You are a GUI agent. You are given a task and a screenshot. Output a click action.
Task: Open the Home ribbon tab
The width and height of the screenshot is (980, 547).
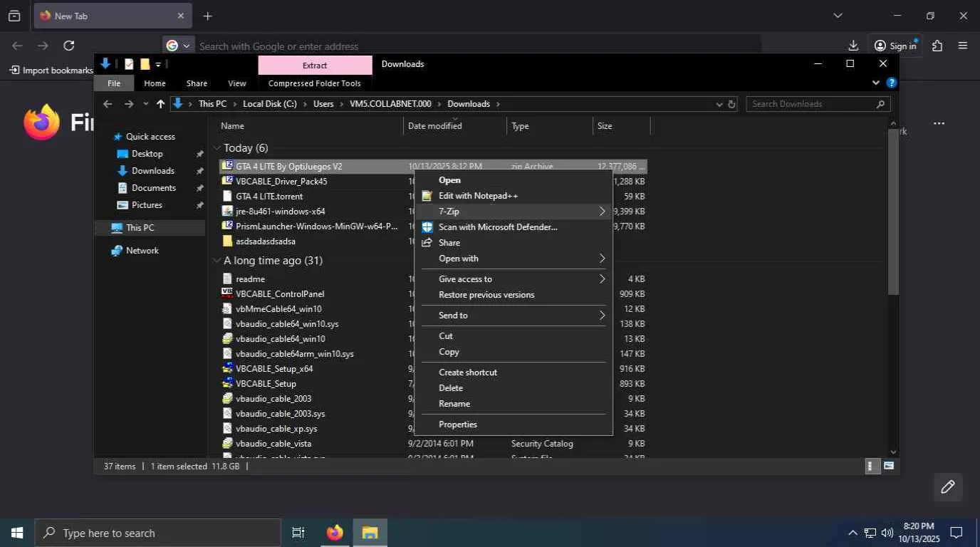pyautogui.click(x=155, y=83)
